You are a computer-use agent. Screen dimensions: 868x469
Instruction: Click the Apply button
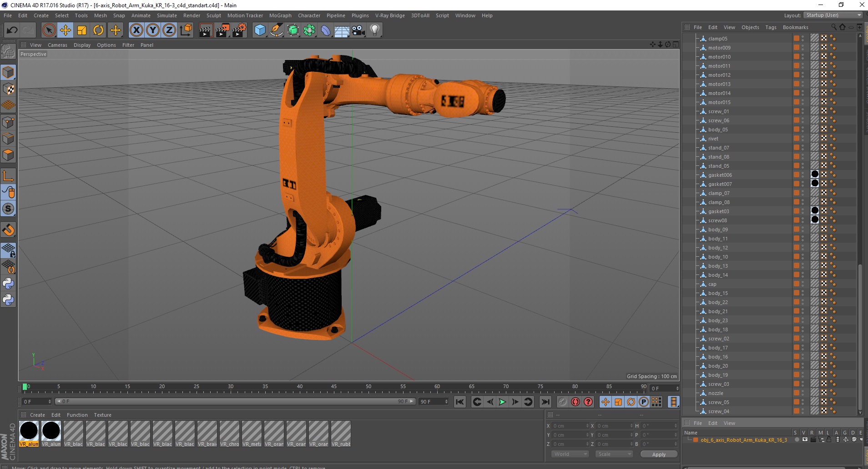point(659,454)
